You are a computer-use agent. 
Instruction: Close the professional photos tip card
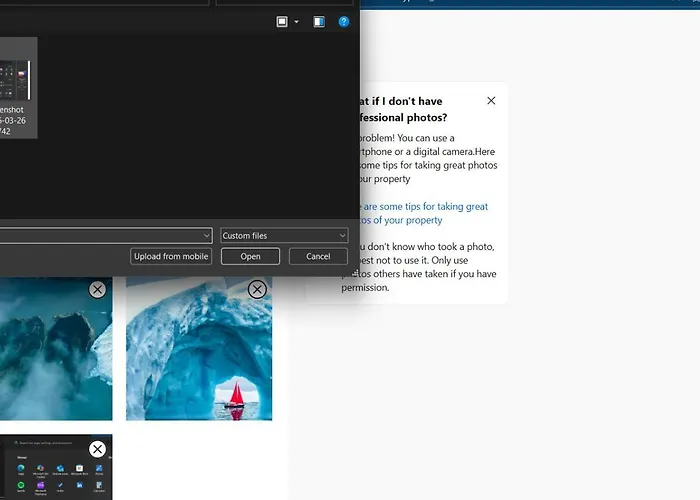pyautogui.click(x=490, y=101)
